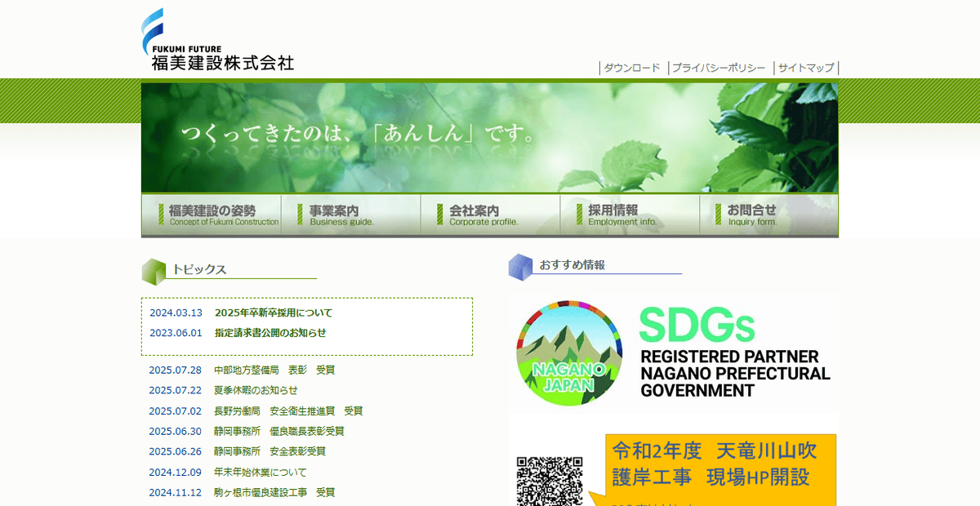Image resolution: width=980 pixels, height=506 pixels.
Task: Open the 夏季休暇のお知らせ announcement
Action: click(255, 390)
